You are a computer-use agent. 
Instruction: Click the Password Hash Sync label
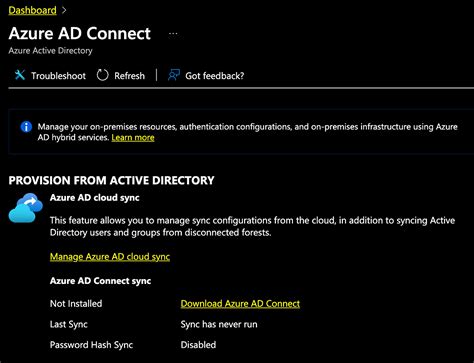point(91,345)
